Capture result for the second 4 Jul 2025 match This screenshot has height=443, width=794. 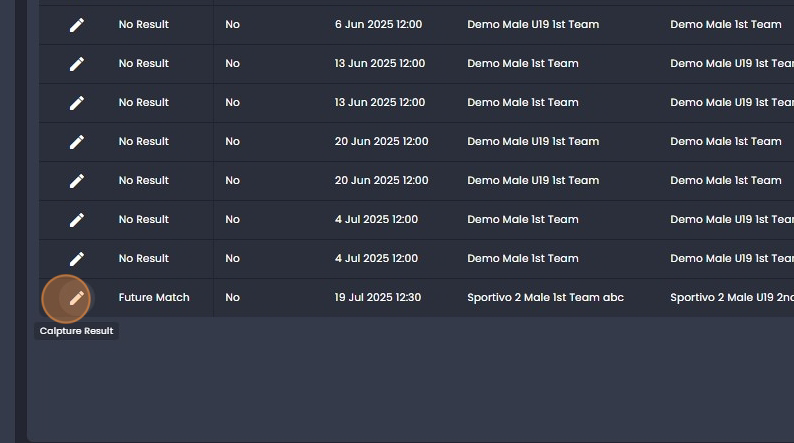click(77, 259)
